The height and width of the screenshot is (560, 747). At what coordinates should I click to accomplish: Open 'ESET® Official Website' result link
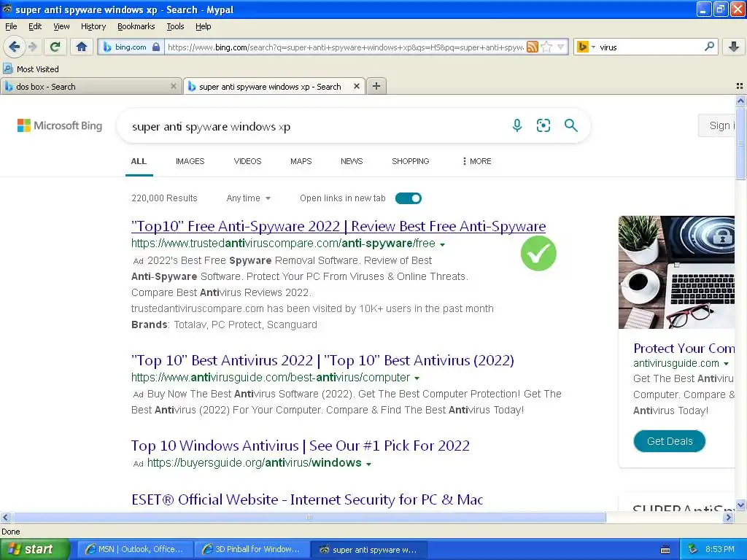tap(307, 499)
